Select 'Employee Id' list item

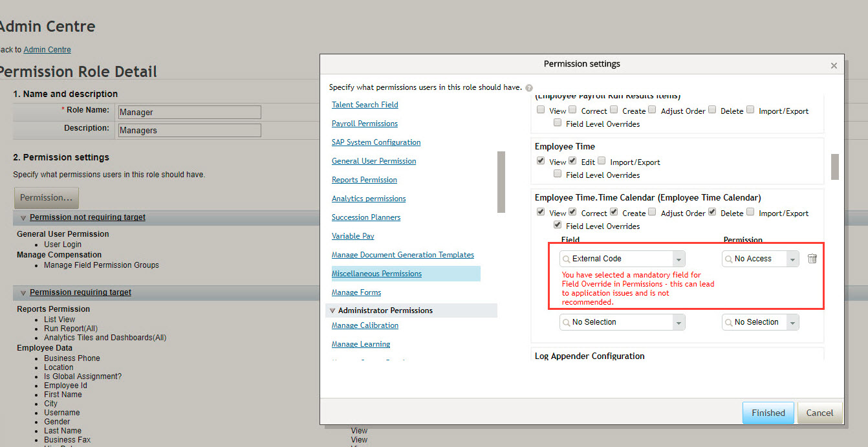(x=65, y=386)
